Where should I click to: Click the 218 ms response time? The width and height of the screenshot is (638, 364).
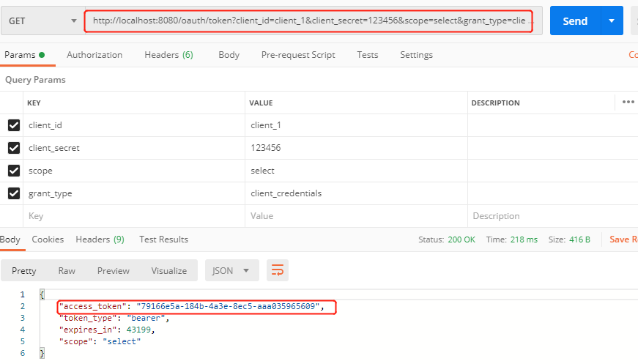524,239
